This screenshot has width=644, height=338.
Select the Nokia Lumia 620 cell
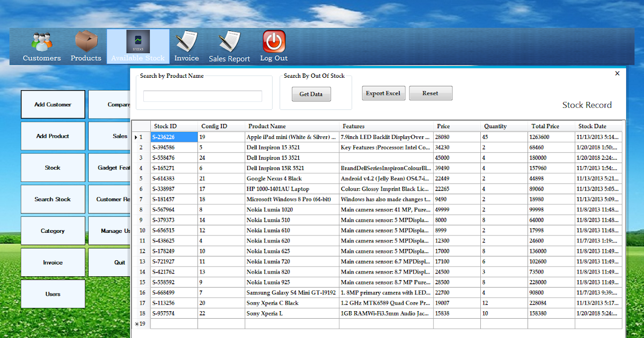coord(292,241)
